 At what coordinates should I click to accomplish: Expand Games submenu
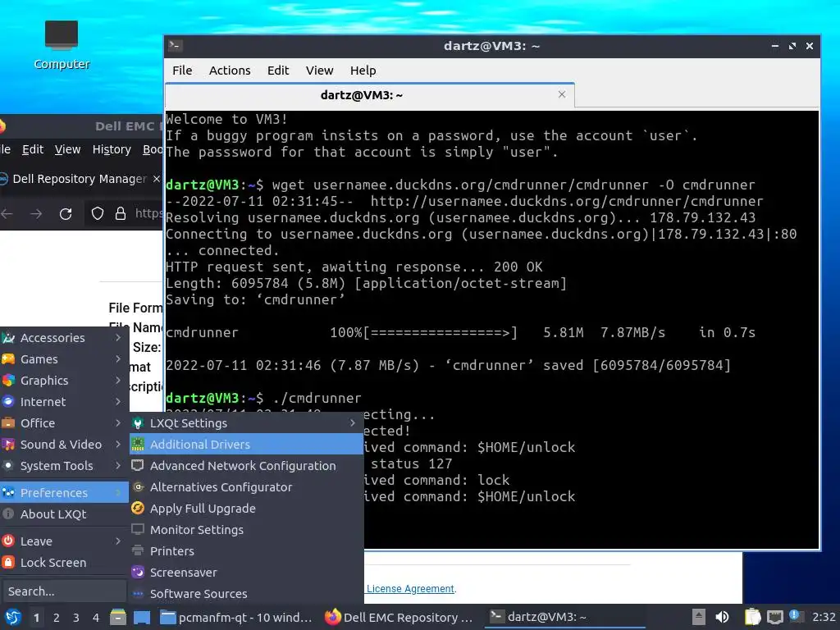[64, 359]
